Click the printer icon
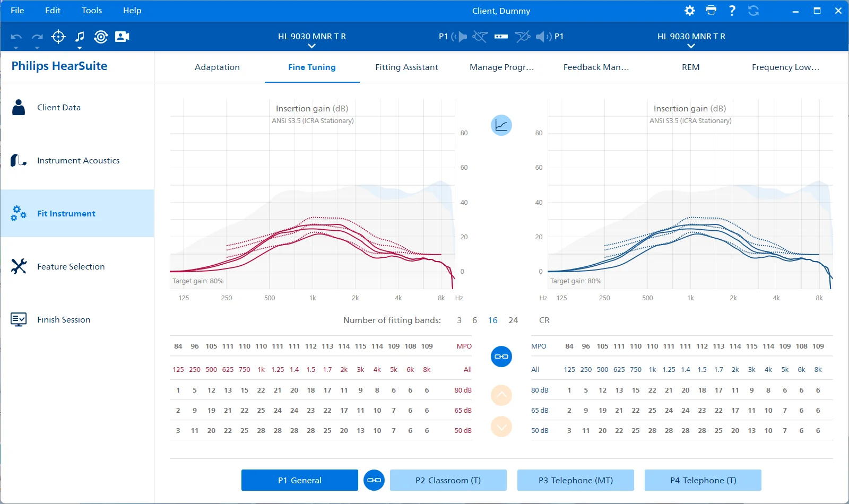This screenshot has width=849, height=504. click(x=711, y=10)
